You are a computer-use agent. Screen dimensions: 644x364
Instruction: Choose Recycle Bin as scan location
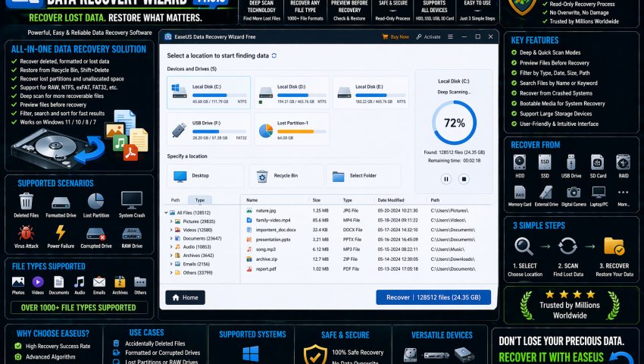[286, 176]
